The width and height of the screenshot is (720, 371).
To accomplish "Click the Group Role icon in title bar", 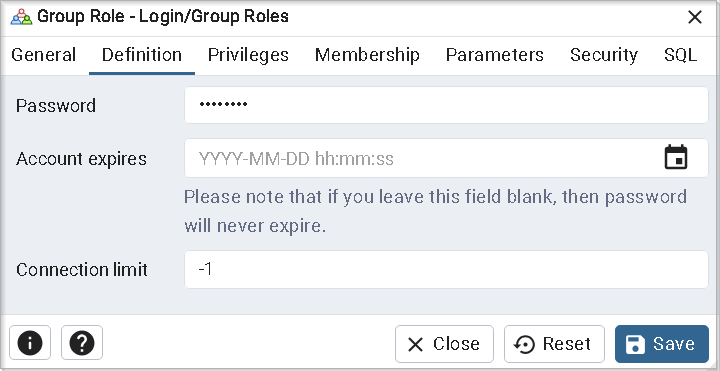I will 22,17.
